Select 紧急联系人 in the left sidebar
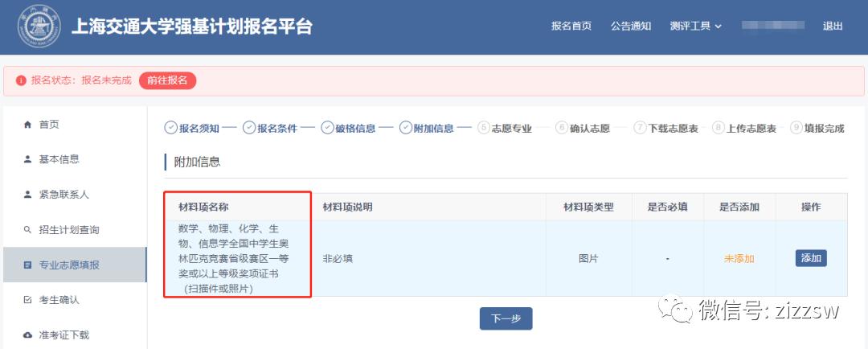 pyautogui.click(x=76, y=195)
